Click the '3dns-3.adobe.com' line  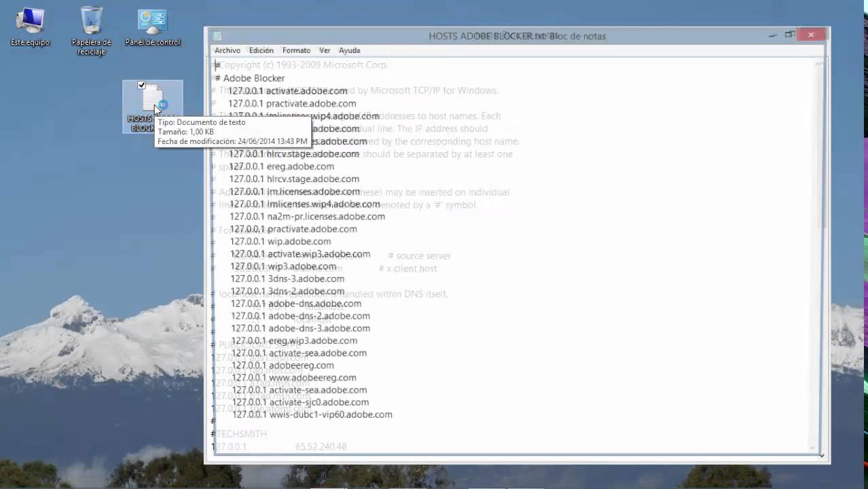click(x=287, y=278)
